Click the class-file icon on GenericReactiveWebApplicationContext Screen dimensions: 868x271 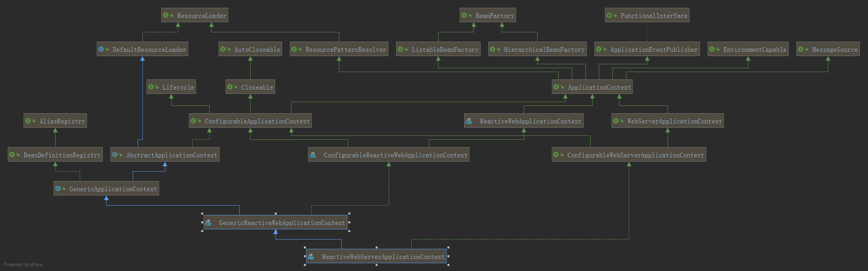(x=208, y=223)
